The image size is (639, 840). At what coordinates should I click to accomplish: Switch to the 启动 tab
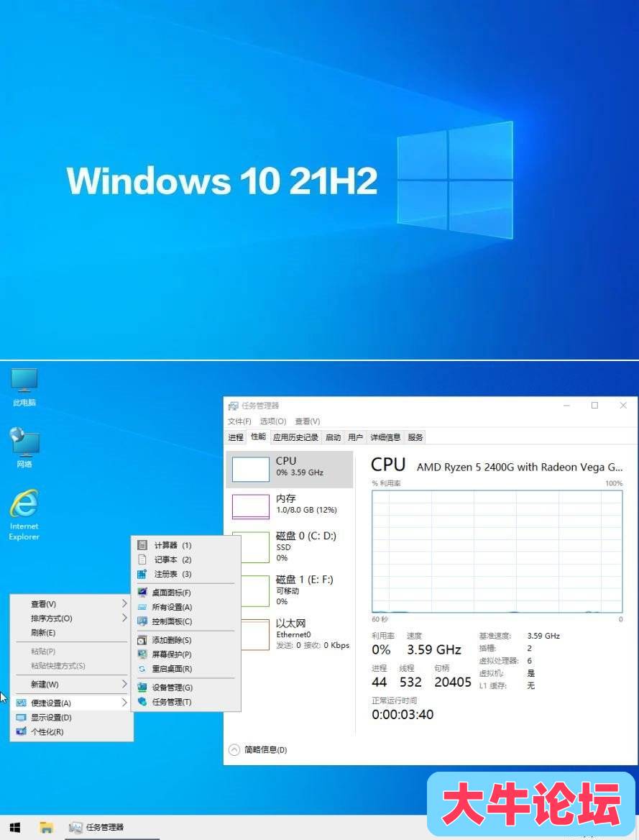coord(334,437)
